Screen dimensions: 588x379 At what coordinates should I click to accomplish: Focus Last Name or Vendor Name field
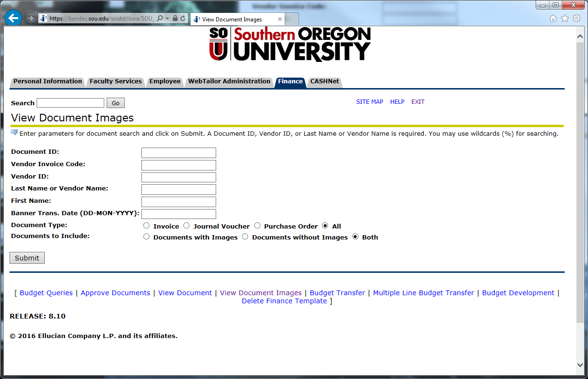pos(179,189)
